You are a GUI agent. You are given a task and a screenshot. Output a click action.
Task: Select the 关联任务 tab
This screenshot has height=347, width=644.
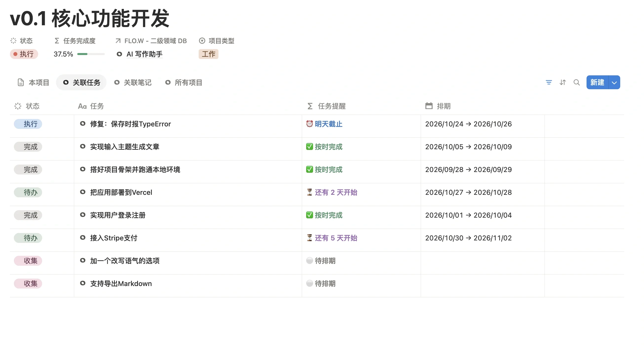point(81,82)
